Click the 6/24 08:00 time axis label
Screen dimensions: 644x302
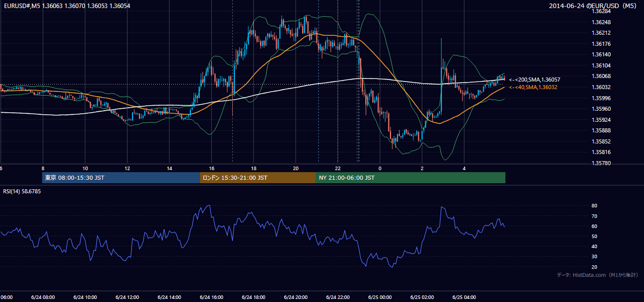point(42,297)
